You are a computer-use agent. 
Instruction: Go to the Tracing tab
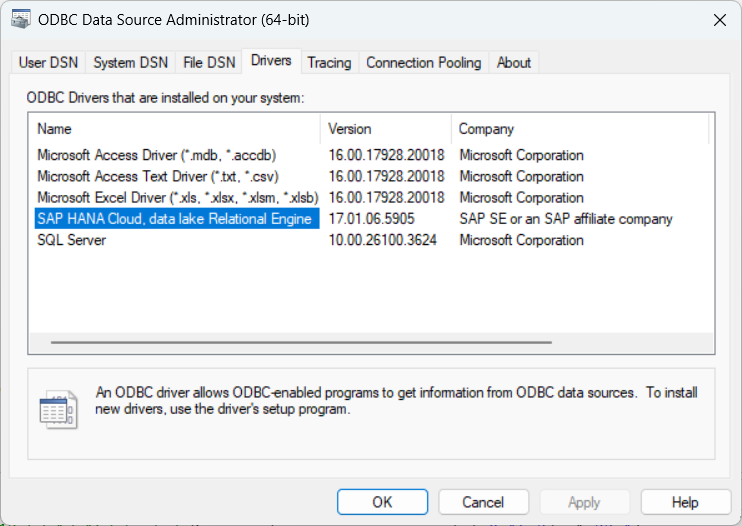pyautogui.click(x=329, y=62)
